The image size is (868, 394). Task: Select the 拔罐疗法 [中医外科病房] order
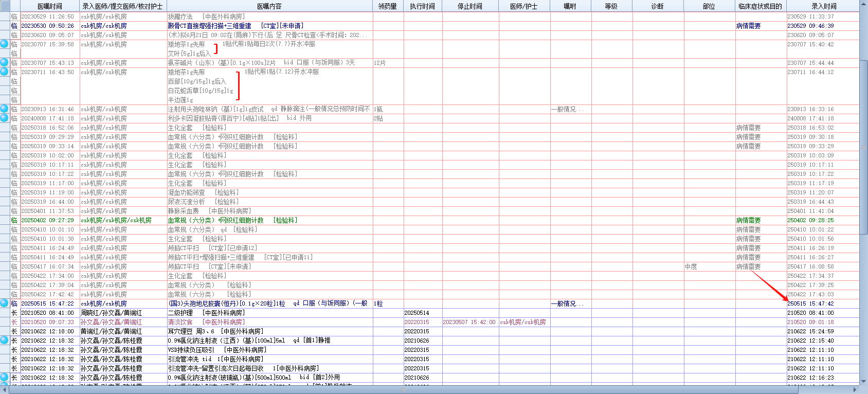pyautogui.click(x=206, y=16)
